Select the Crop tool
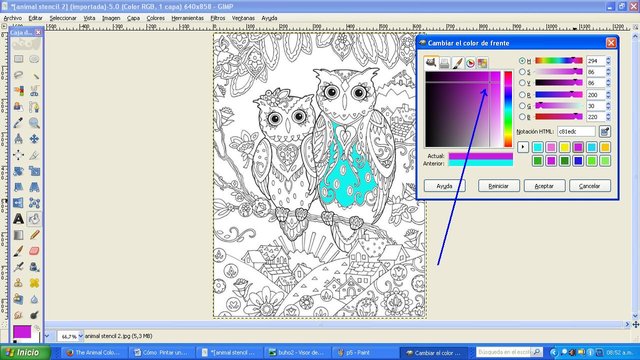 pos(34,155)
